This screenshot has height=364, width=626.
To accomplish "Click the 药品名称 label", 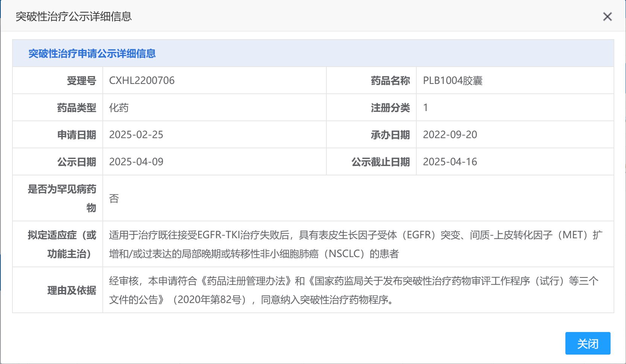I will (x=390, y=81).
